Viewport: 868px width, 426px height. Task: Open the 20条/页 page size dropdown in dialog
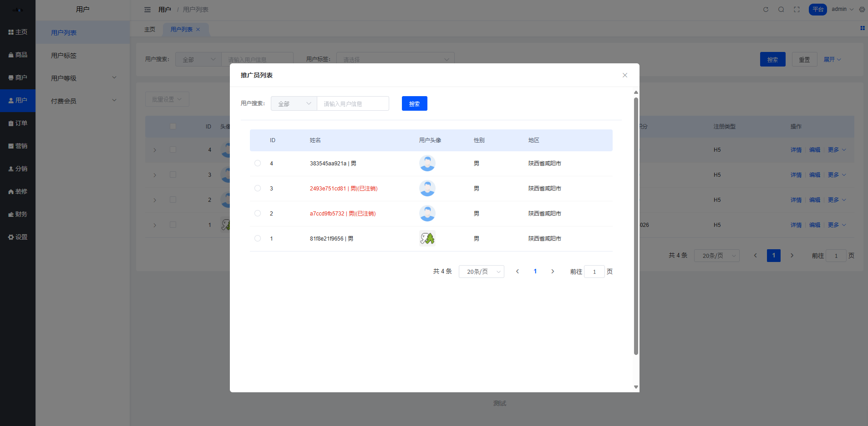point(481,272)
